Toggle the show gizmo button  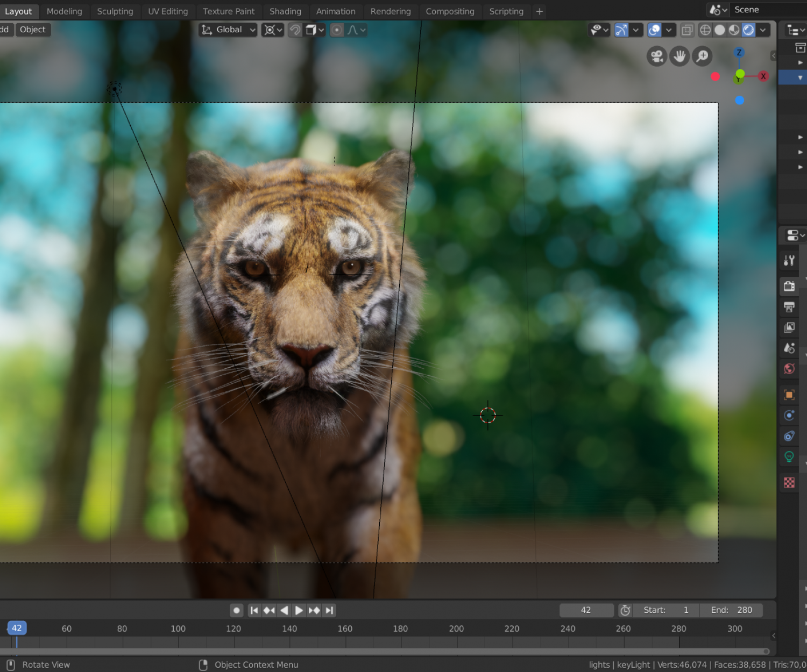pyautogui.click(x=621, y=30)
